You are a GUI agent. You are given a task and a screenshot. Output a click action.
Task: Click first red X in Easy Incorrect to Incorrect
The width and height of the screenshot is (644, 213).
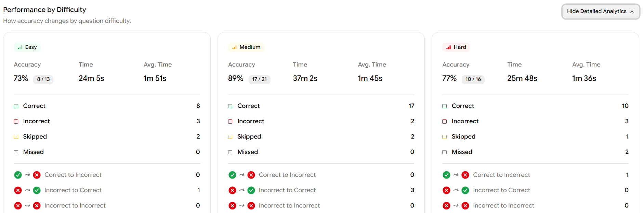tap(18, 206)
